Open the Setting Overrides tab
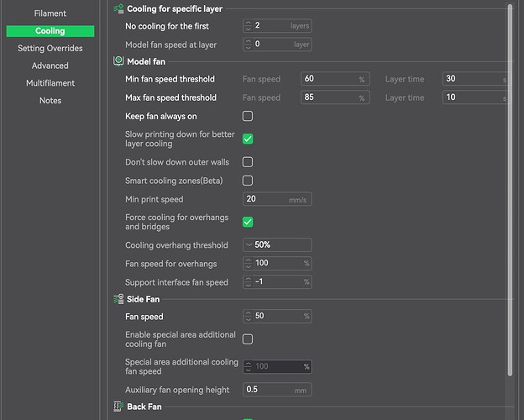Image resolution: width=524 pixels, height=420 pixels. pos(50,49)
